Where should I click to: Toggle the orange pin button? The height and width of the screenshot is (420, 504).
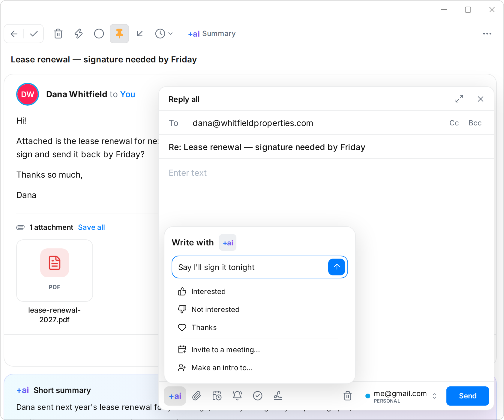(119, 34)
